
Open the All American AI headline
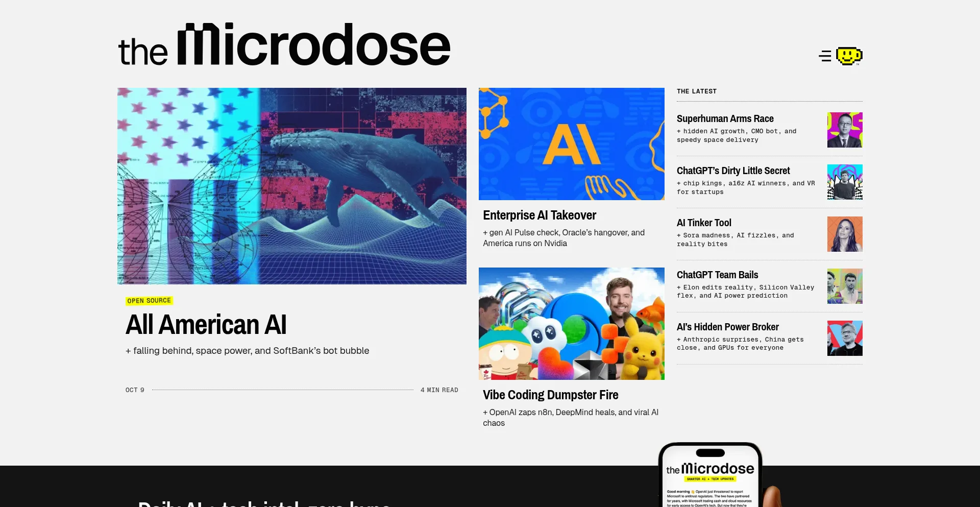(x=206, y=325)
